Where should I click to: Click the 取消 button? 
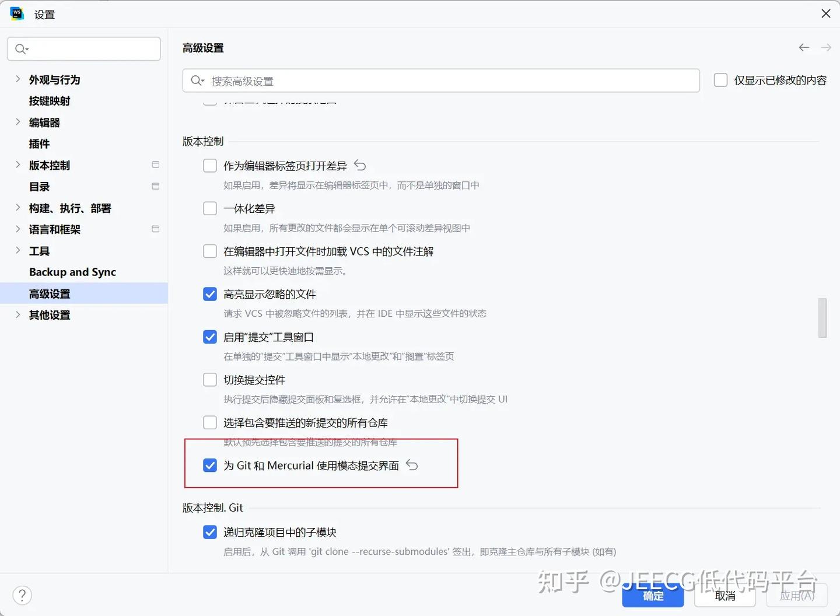coord(724,596)
